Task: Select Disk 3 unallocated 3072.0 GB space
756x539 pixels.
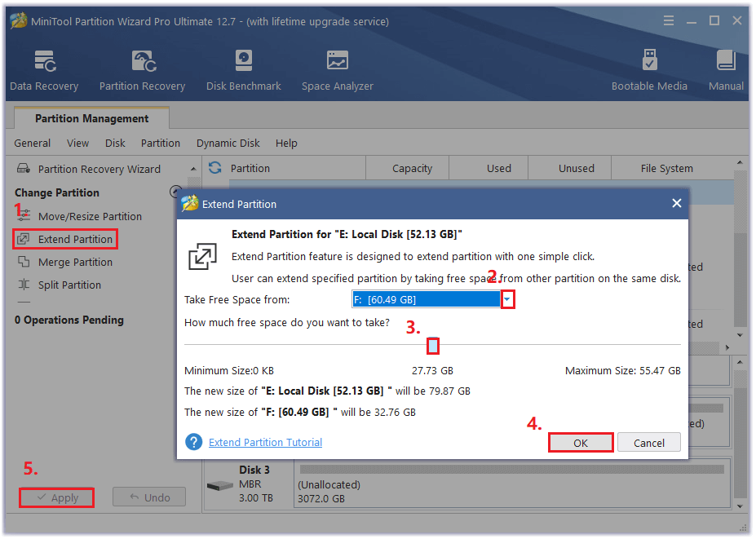Action: 512,484
